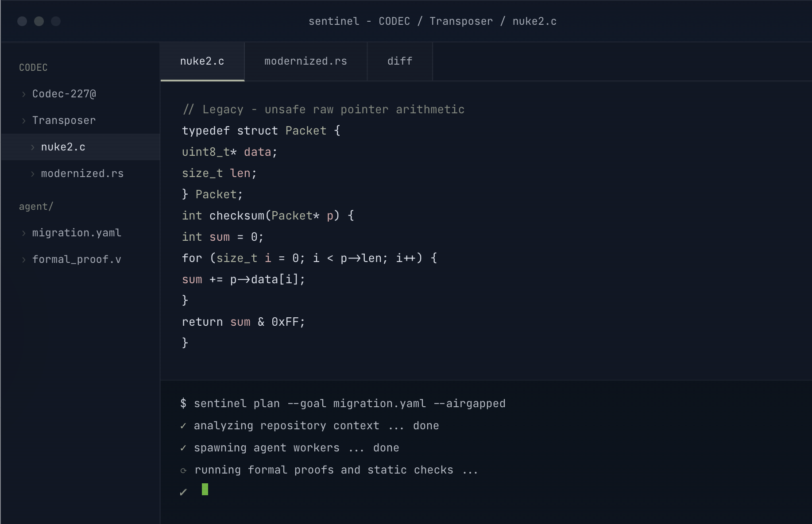The width and height of the screenshot is (812, 524).
Task: Expand the migration.yaml chevron
Action: 24,233
